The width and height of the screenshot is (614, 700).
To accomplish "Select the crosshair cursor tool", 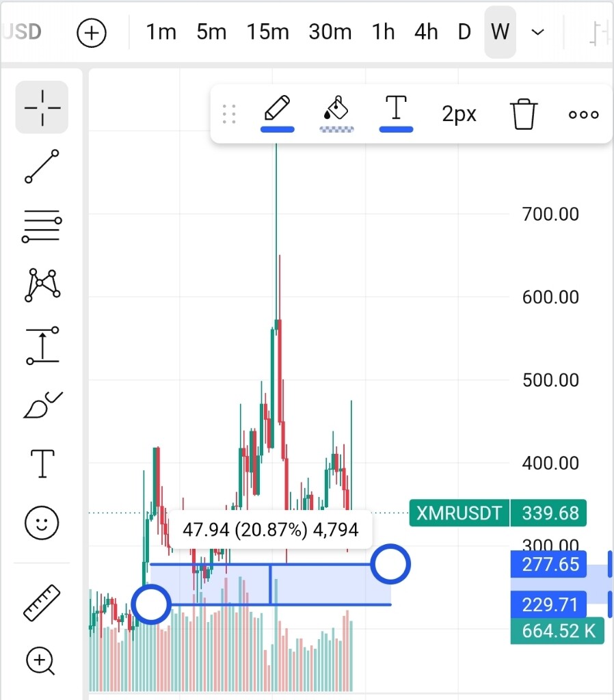I will pos(42,107).
